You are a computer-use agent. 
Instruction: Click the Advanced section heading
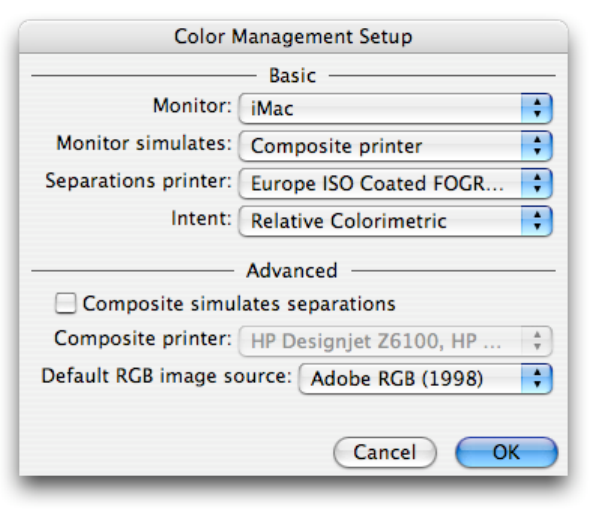[x=292, y=271]
